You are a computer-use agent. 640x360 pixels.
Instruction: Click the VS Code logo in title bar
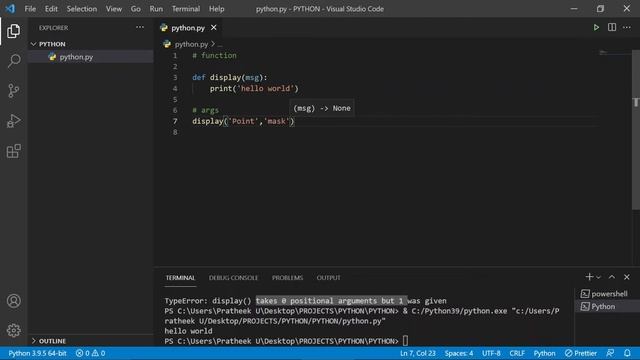[x=10, y=9]
